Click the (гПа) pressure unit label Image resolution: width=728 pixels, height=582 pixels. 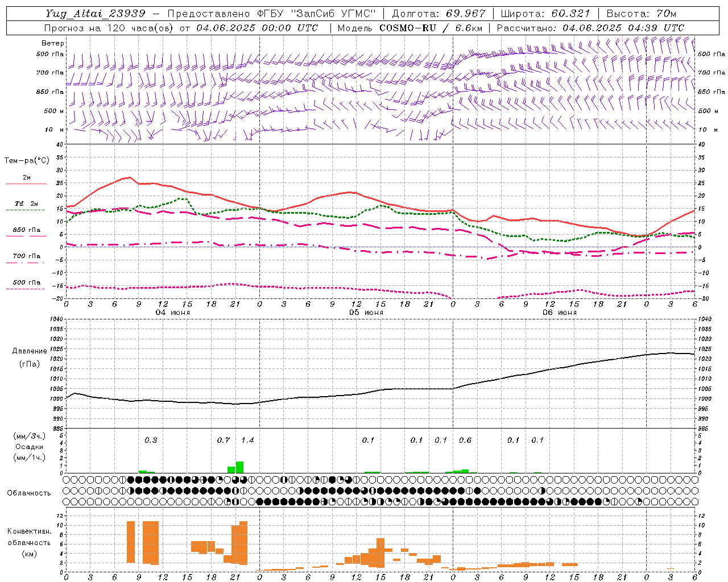(30, 364)
